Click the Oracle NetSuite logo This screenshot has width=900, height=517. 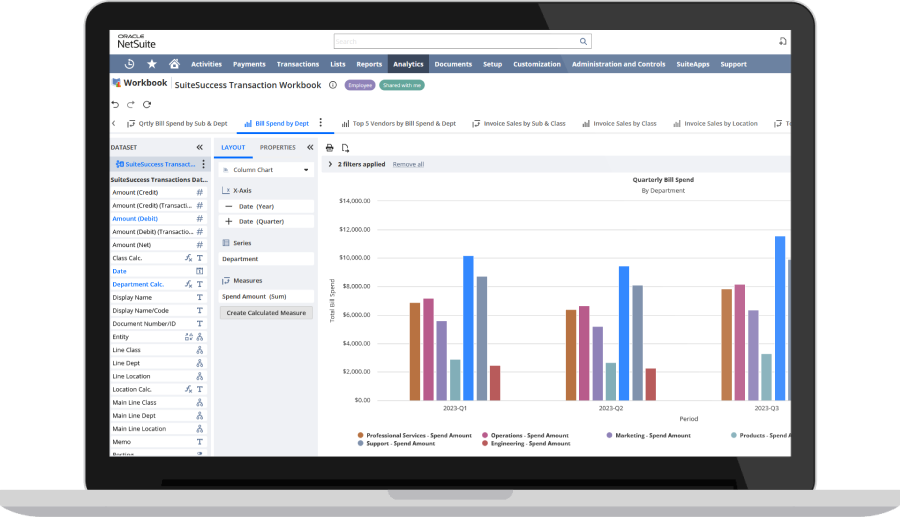point(136,41)
